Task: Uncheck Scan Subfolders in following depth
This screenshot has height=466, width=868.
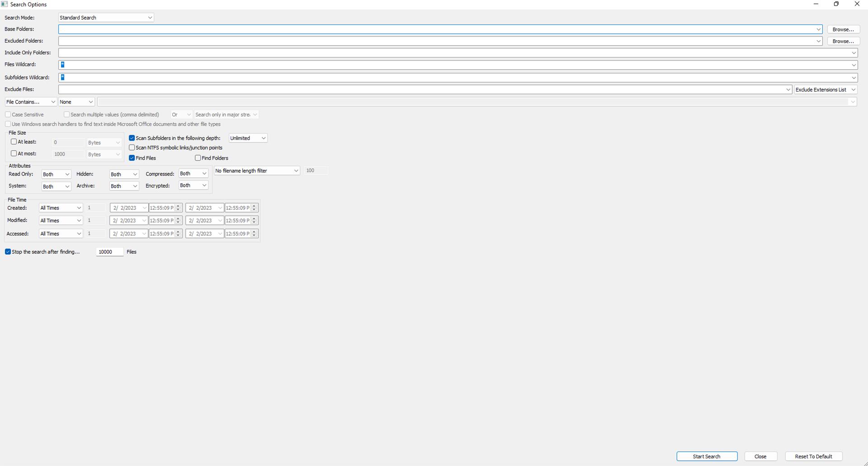Action: [132, 138]
